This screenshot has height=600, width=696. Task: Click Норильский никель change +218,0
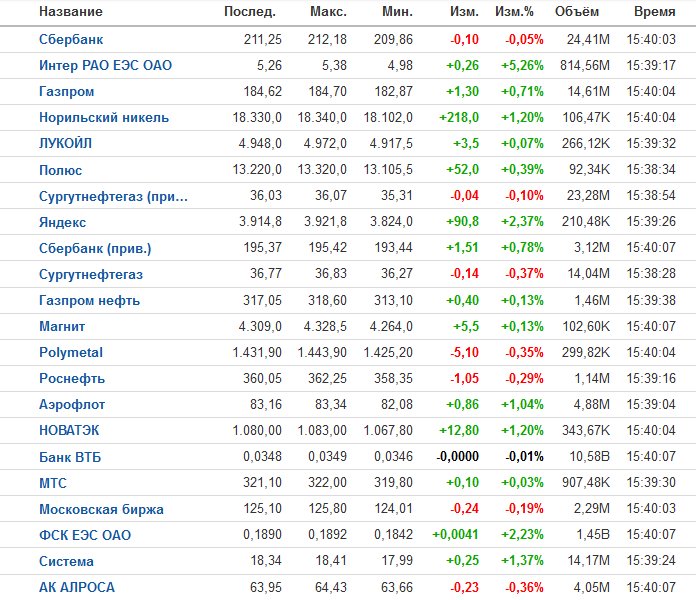tap(459, 118)
